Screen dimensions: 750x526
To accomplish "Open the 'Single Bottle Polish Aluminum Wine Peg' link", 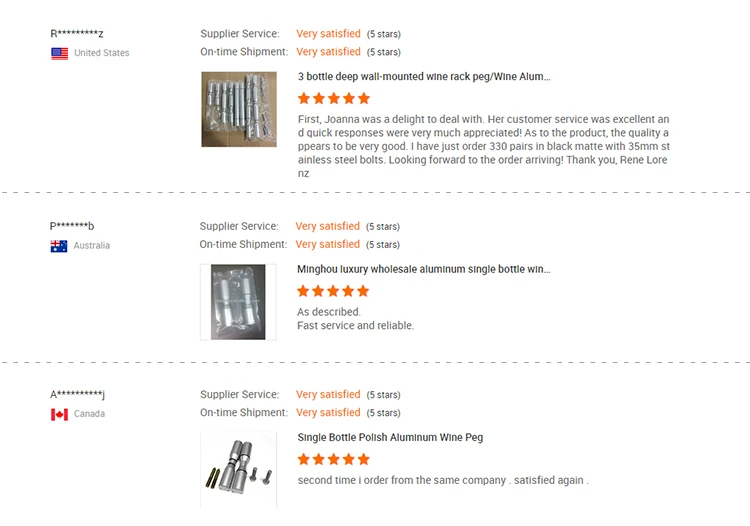I will tap(390, 438).
